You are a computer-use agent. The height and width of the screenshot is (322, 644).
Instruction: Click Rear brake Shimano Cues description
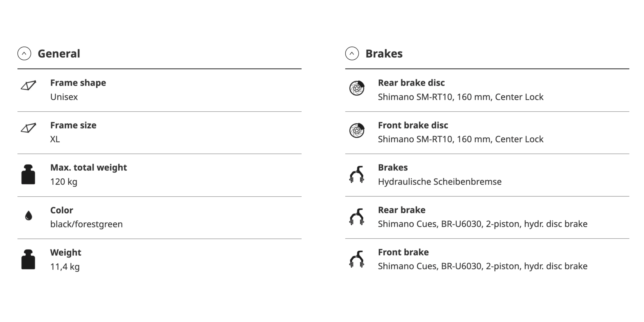(482, 224)
